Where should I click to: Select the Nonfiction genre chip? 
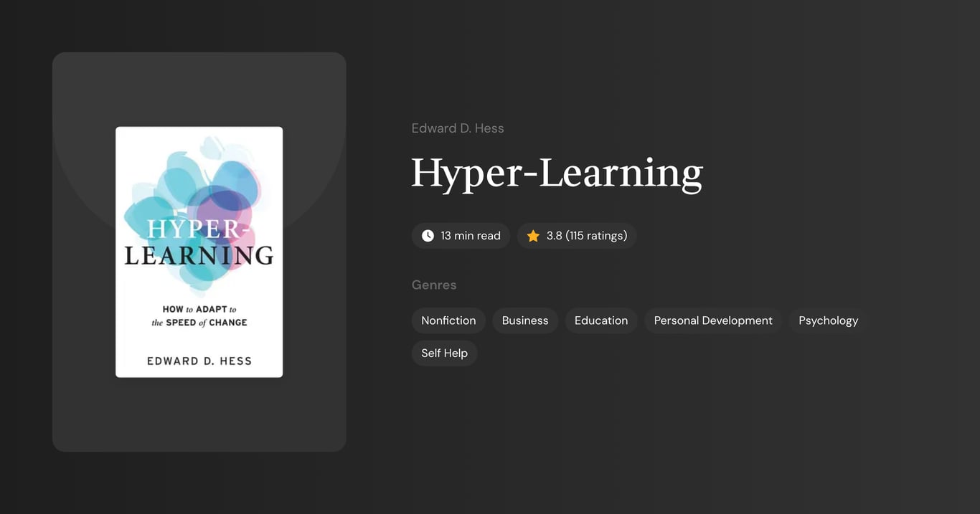[448, 320]
